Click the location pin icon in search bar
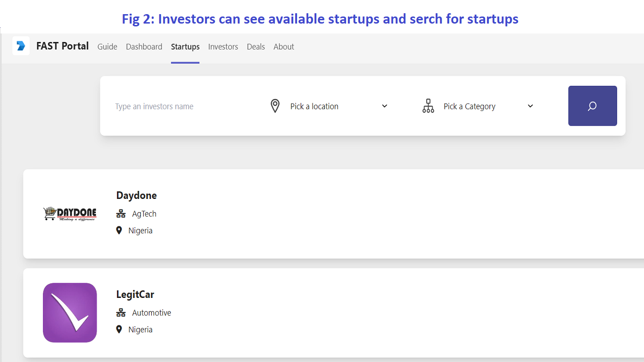644x362 pixels. point(275,106)
